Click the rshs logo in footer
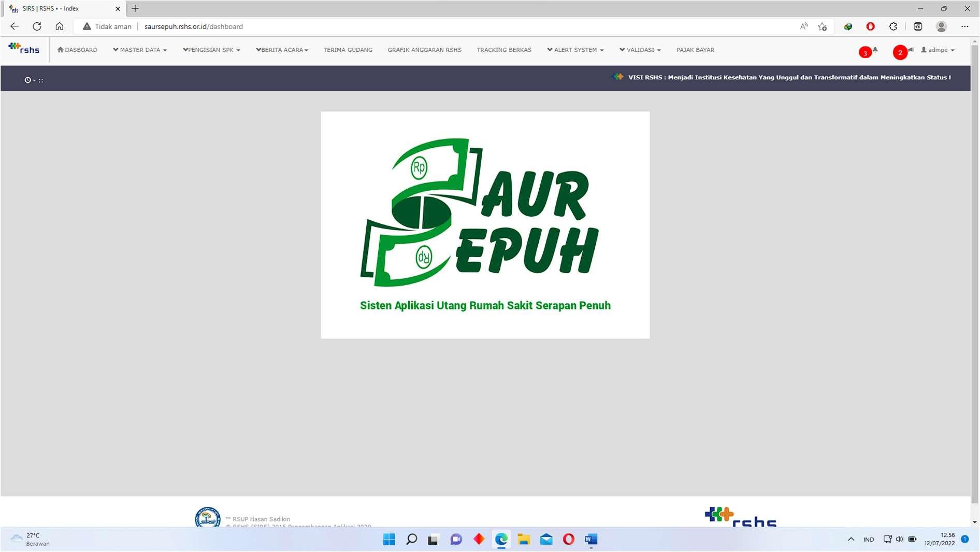 point(741,517)
